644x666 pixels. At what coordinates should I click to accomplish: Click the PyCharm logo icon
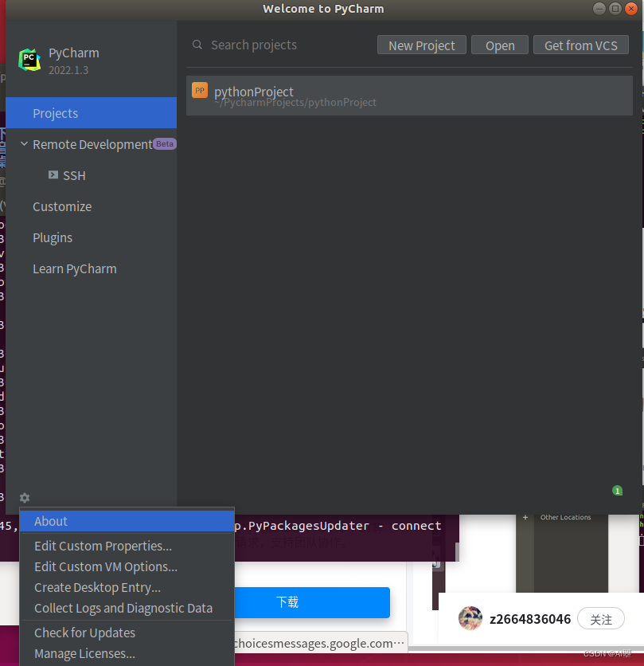coord(29,60)
